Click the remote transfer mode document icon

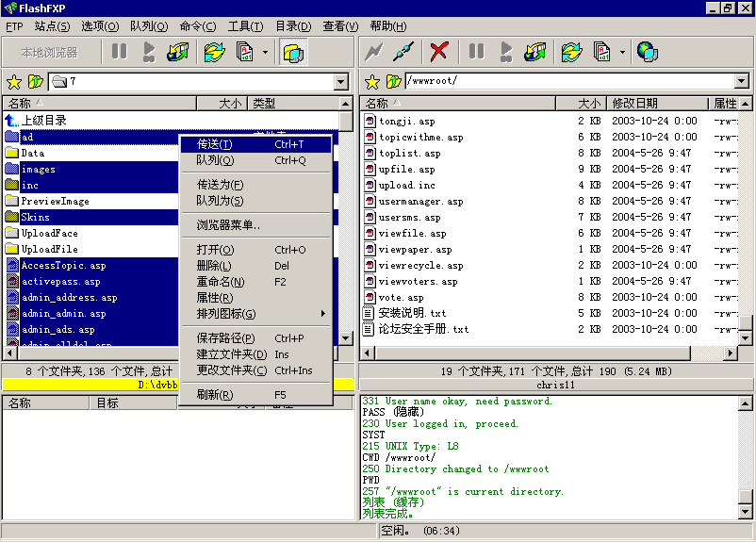(601, 52)
